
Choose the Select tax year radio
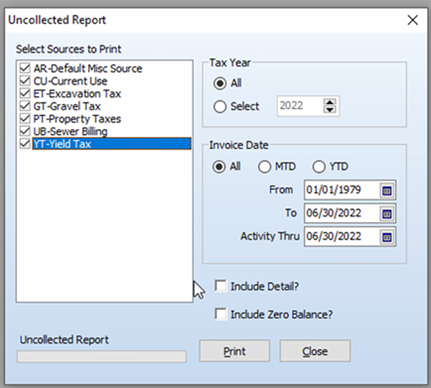pos(220,107)
